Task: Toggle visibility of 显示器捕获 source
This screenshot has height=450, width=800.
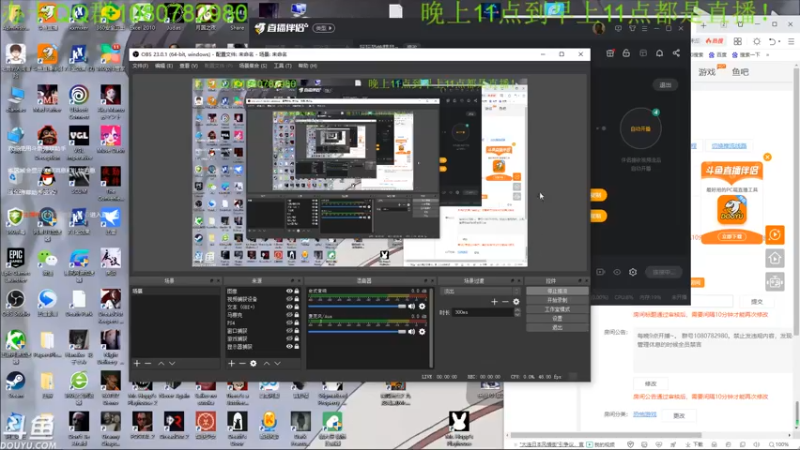Action: (x=289, y=346)
